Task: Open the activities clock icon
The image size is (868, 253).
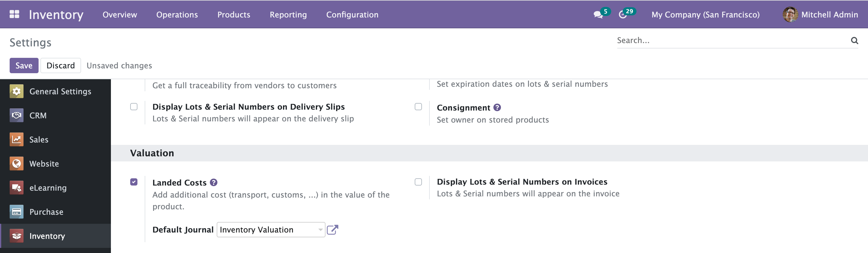Action: click(623, 15)
